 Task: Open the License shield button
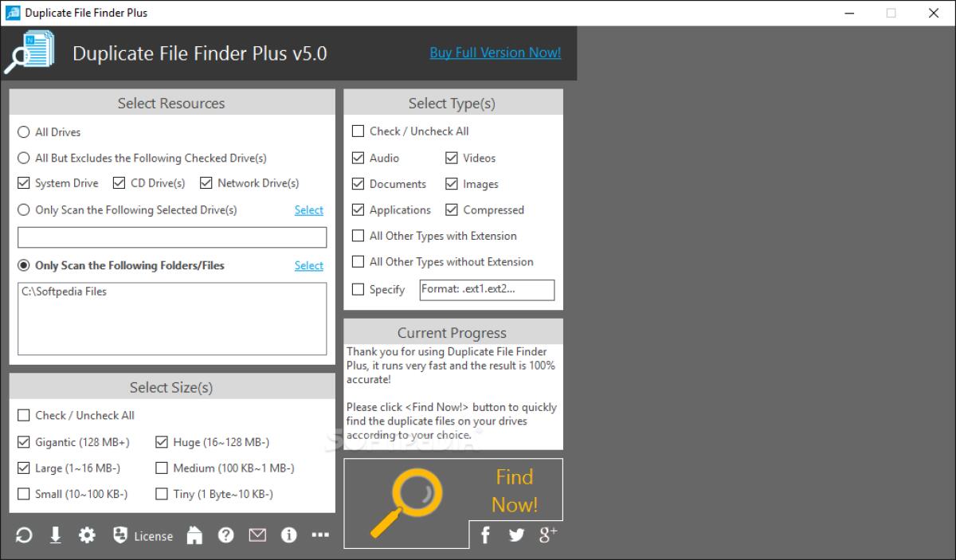tap(143, 535)
